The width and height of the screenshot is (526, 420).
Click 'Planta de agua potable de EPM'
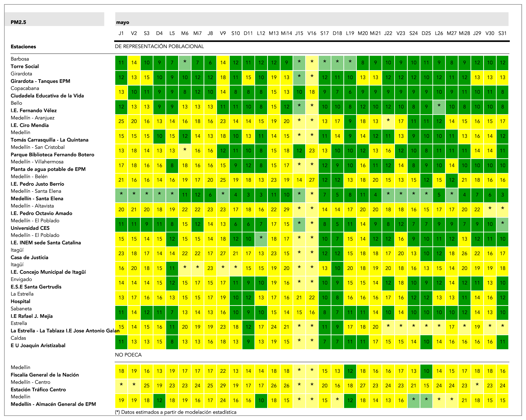click(48, 169)
